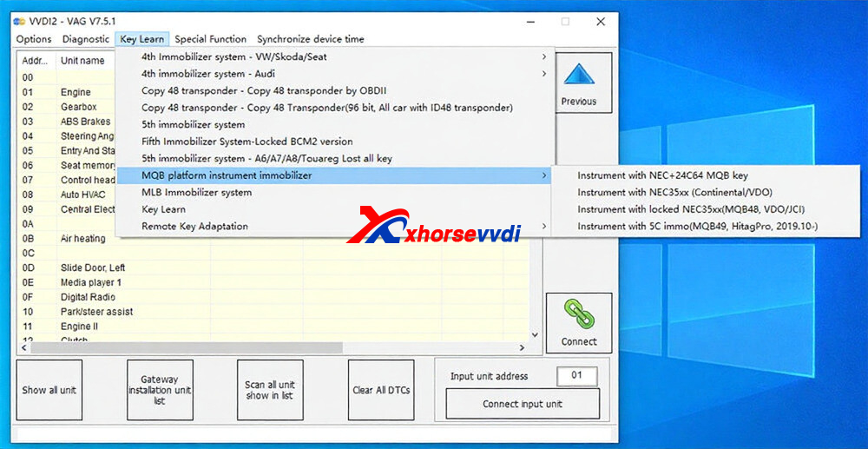Click the VVDI2 app icon in title bar

click(20, 21)
